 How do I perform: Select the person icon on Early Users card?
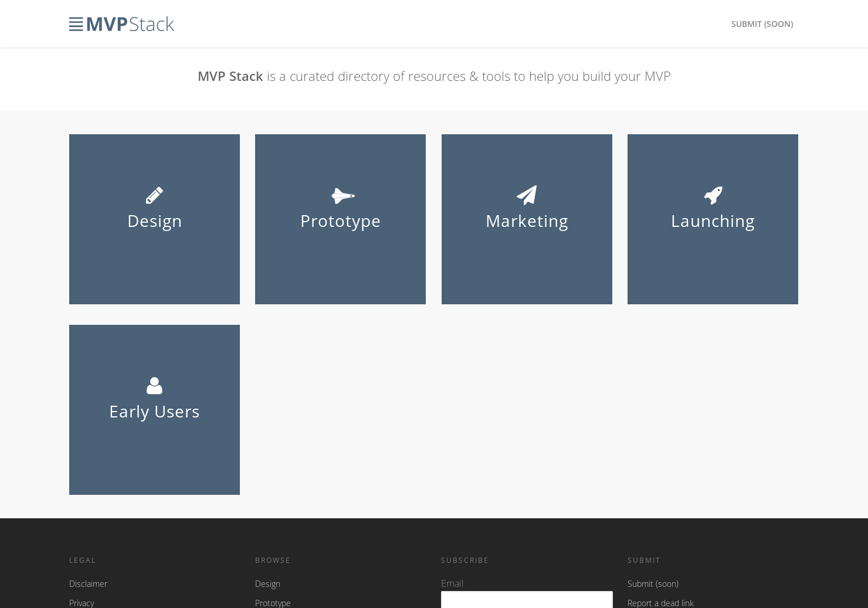pos(154,386)
